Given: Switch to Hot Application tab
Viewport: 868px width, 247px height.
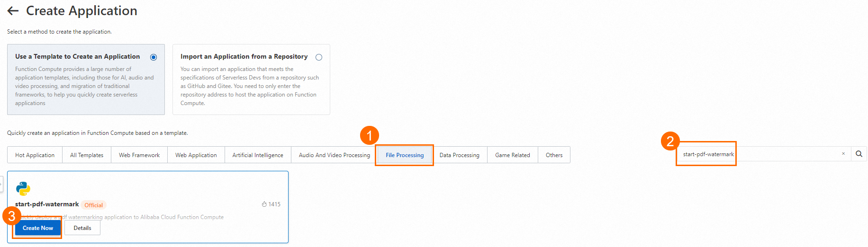Looking at the screenshot, I should click(x=35, y=155).
